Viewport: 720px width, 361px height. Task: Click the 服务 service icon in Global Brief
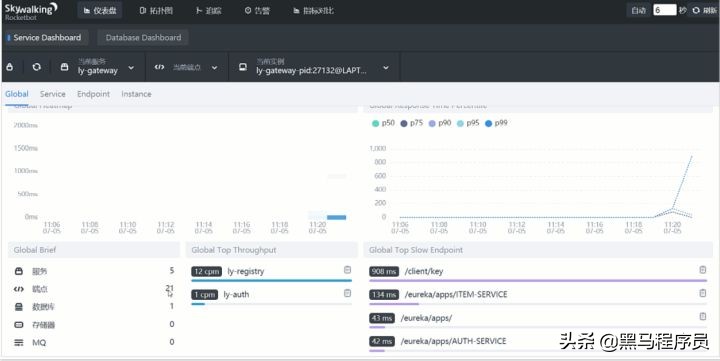18,271
